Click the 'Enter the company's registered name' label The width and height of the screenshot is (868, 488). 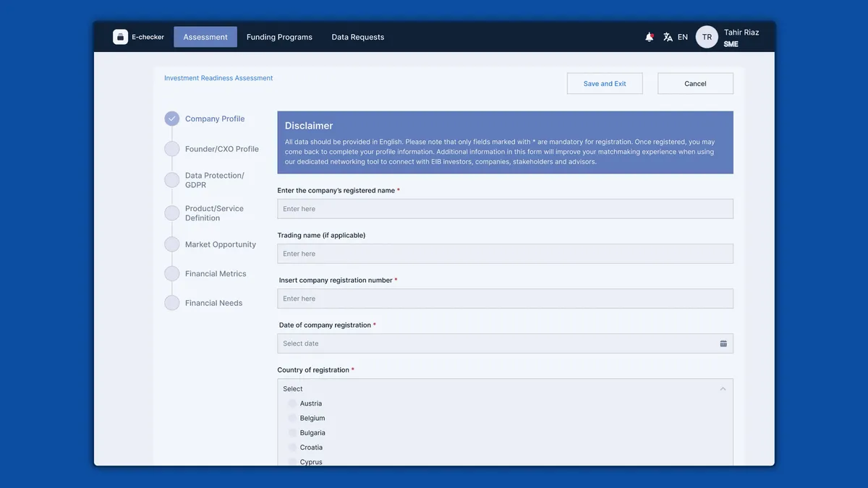click(336, 190)
